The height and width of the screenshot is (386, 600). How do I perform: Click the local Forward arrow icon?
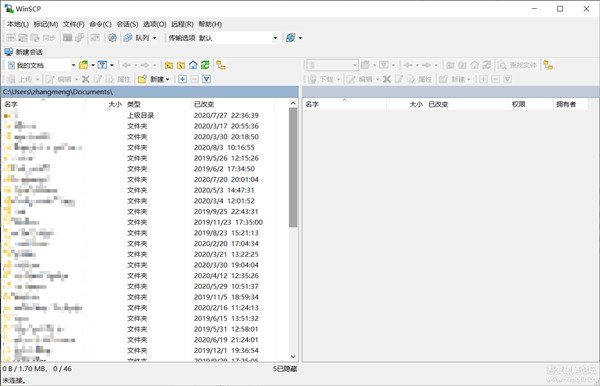tap(145, 65)
